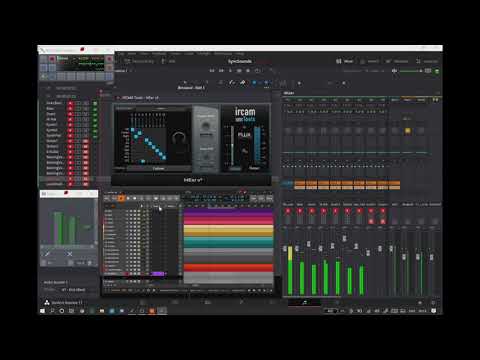This screenshot has width=480, height=360.
Task: Grab the first mixer channel fader
Action: coord(285,249)
